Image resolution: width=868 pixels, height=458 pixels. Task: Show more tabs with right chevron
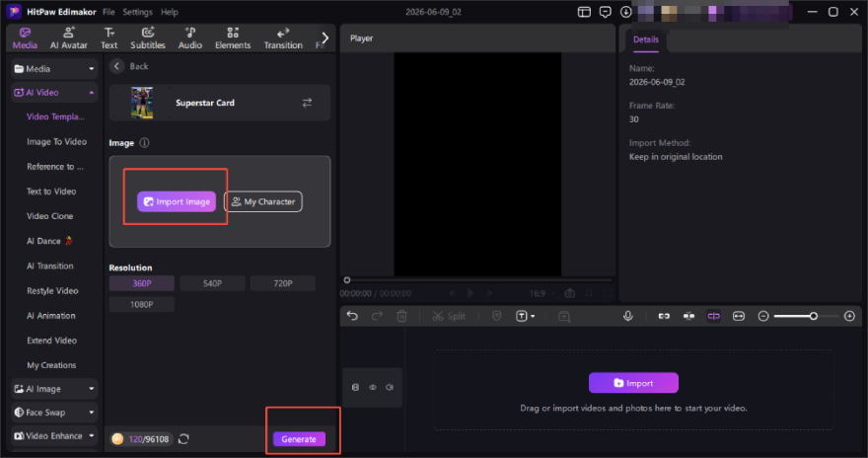(325, 38)
